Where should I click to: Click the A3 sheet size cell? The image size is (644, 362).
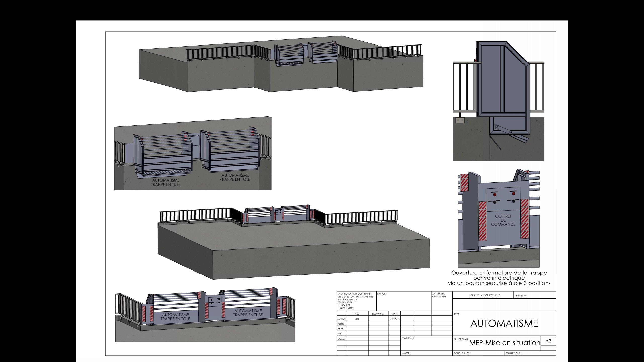tap(548, 341)
